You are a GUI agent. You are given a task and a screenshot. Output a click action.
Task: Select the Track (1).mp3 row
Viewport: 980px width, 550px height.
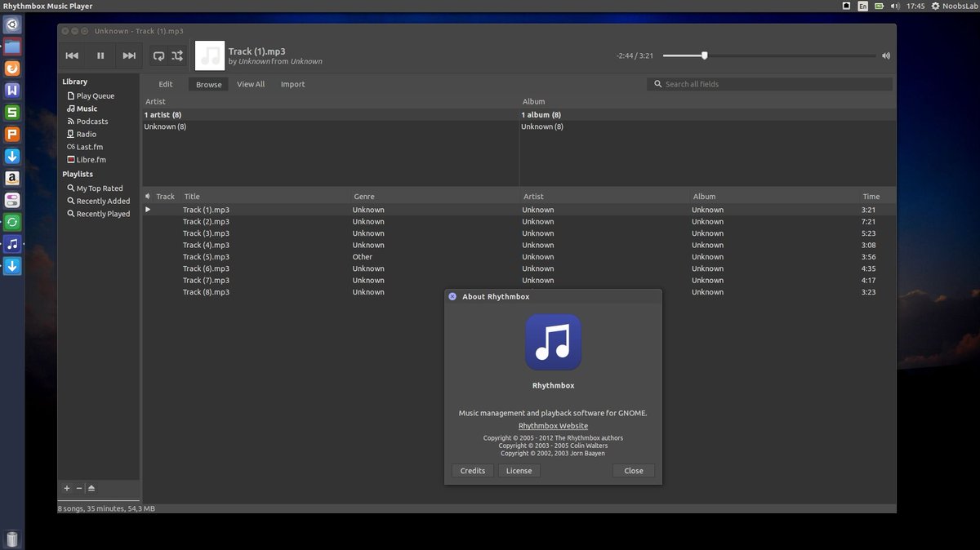[x=519, y=210]
